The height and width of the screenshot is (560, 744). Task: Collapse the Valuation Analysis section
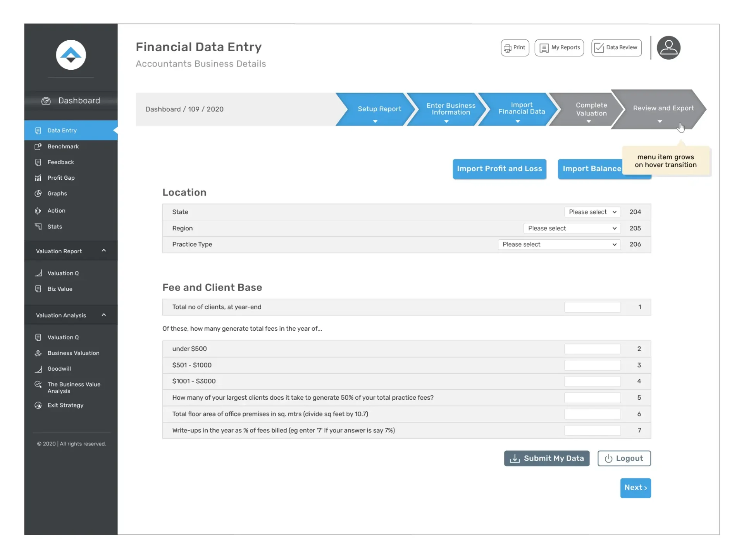[x=103, y=315]
